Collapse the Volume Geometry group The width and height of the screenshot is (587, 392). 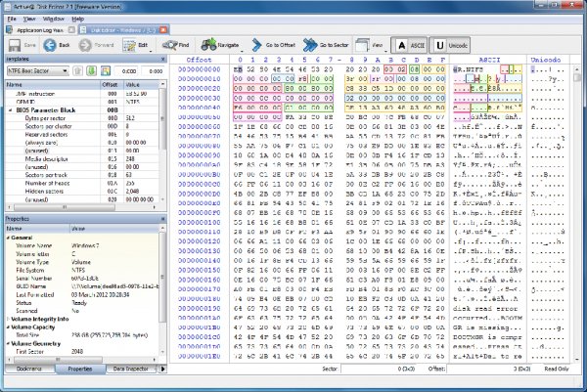pyautogui.click(x=8, y=344)
